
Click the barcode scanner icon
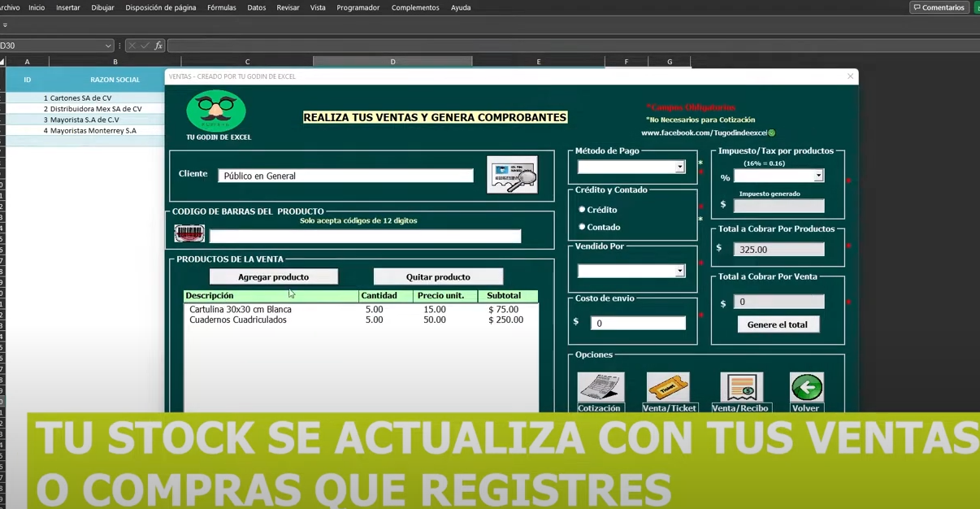(189, 233)
